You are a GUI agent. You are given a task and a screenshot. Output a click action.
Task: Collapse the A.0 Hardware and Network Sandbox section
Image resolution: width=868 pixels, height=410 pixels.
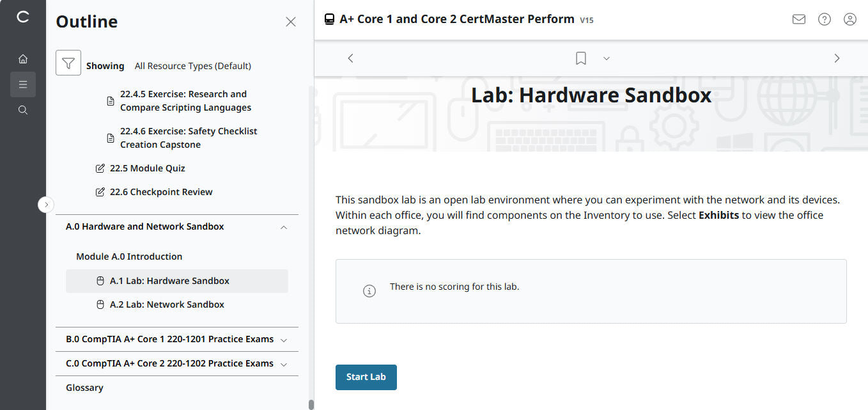point(283,226)
